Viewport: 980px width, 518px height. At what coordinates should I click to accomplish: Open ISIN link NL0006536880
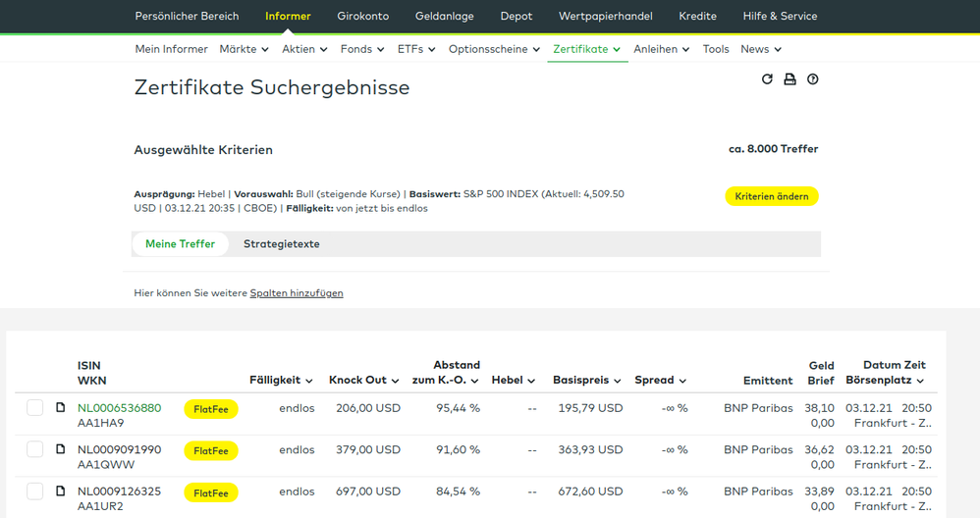point(119,408)
